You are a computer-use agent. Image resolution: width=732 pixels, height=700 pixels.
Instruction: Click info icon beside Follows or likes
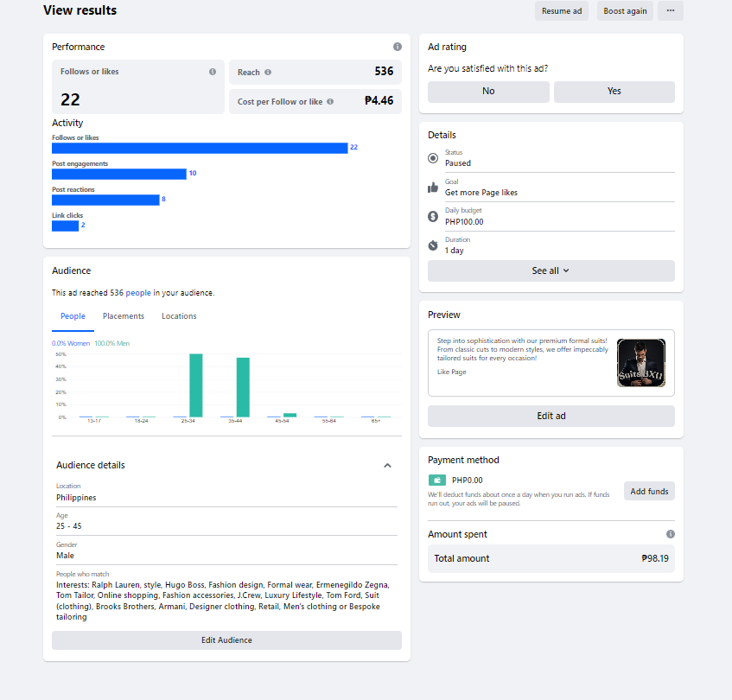coord(213,72)
